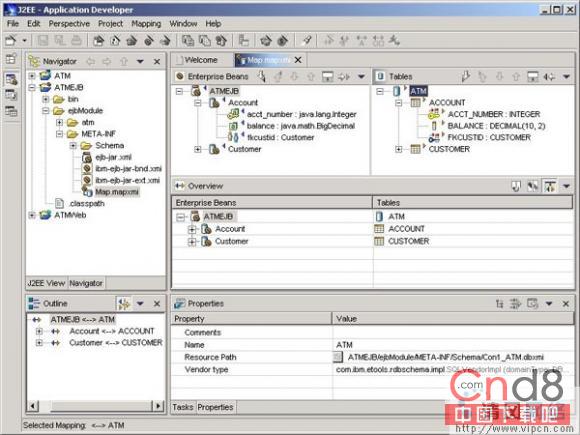
Task: Close the Outline view
Action: (x=157, y=304)
